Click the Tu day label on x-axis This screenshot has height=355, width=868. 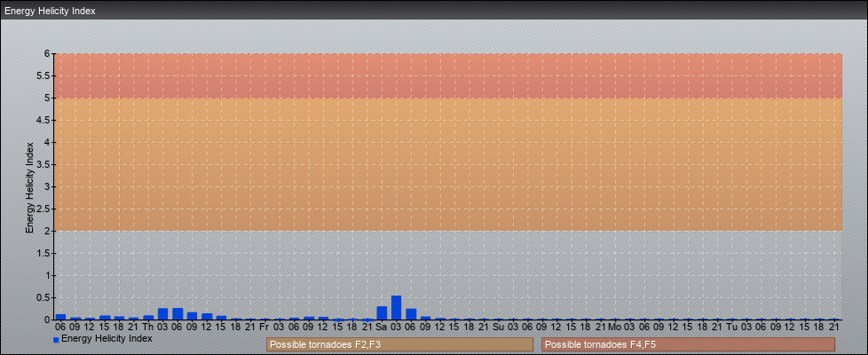(x=731, y=327)
